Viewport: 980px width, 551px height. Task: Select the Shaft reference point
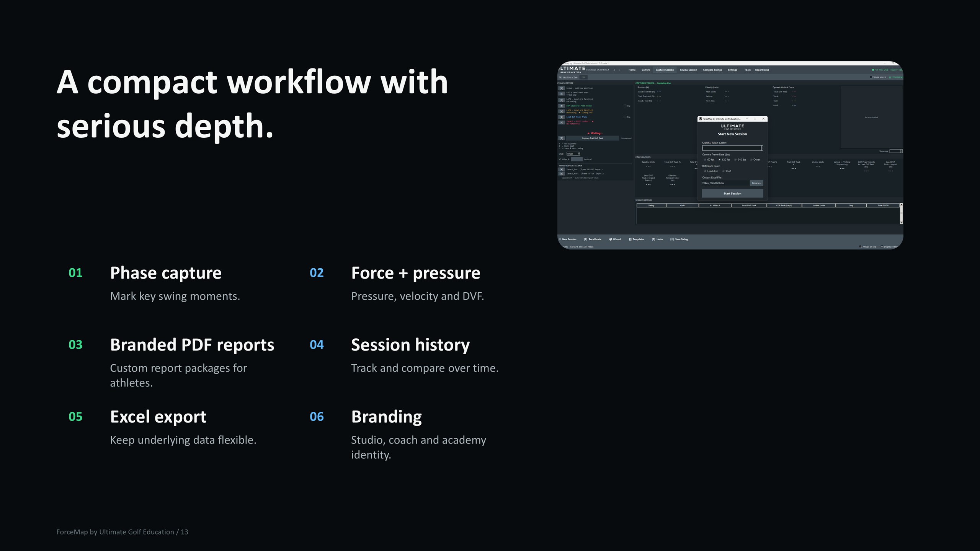coord(723,171)
